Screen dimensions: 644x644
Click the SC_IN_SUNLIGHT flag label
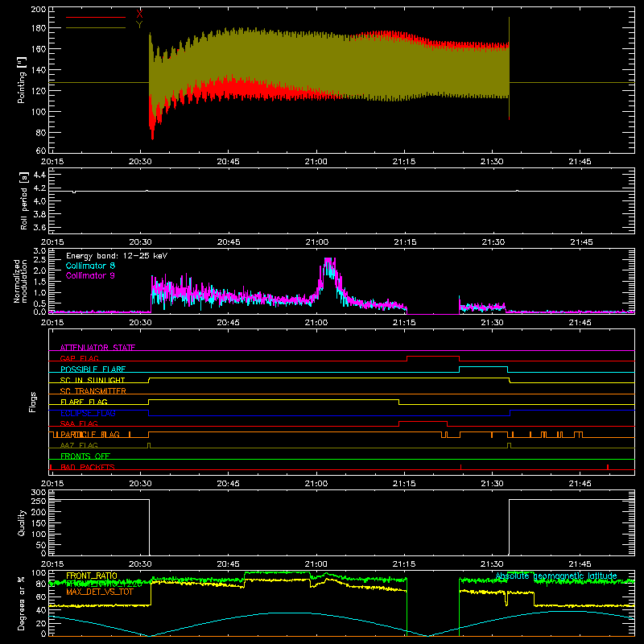[x=93, y=380]
